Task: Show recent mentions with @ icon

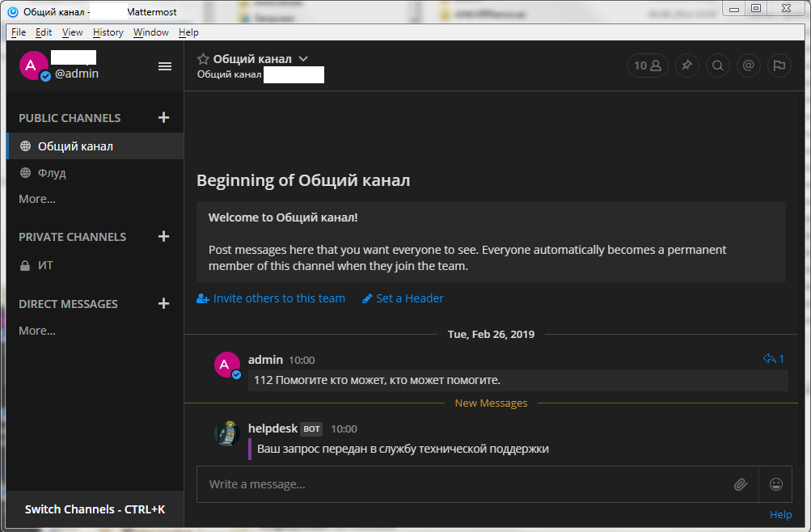Action: (748, 66)
